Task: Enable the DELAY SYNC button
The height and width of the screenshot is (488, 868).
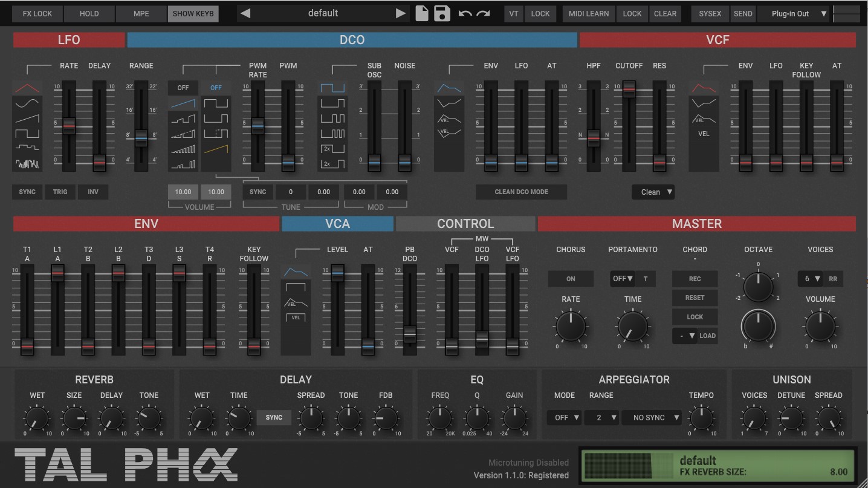Action: point(274,417)
